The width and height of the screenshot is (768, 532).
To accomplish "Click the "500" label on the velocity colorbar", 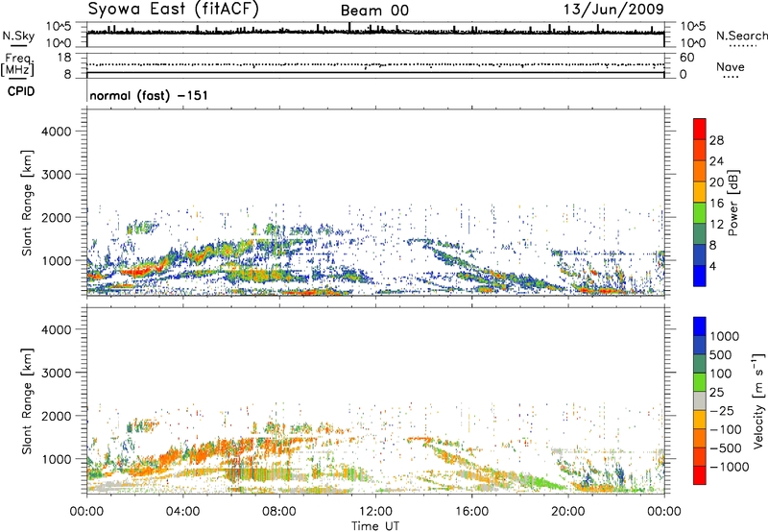I will [x=721, y=355].
